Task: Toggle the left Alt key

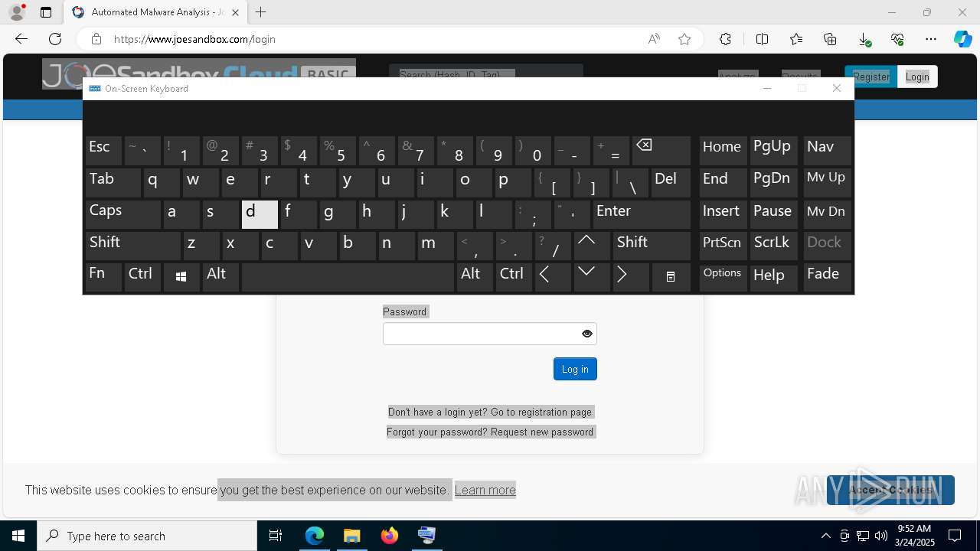Action: 220,277
